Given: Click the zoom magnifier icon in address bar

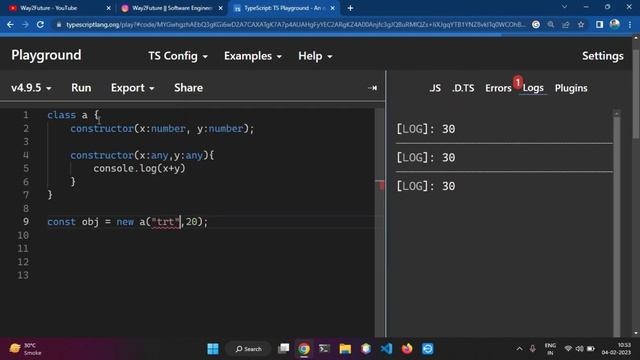Looking at the screenshot, I should (551, 24).
